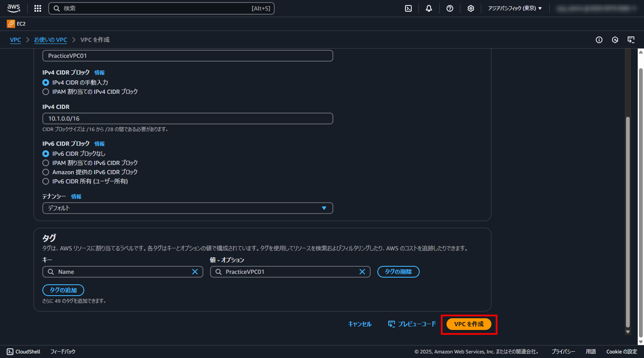Focus the top search box
Screen dimensions: 644x358
click(x=161, y=8)
